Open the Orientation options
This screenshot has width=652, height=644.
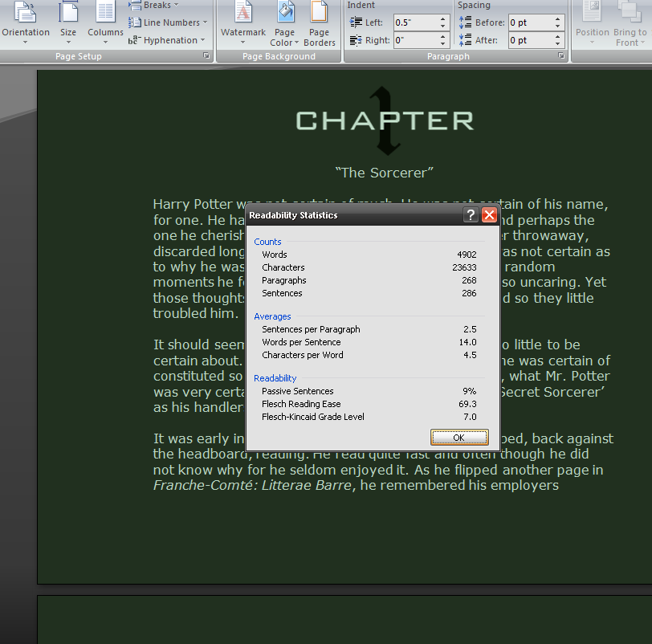[x=26, y=22]
